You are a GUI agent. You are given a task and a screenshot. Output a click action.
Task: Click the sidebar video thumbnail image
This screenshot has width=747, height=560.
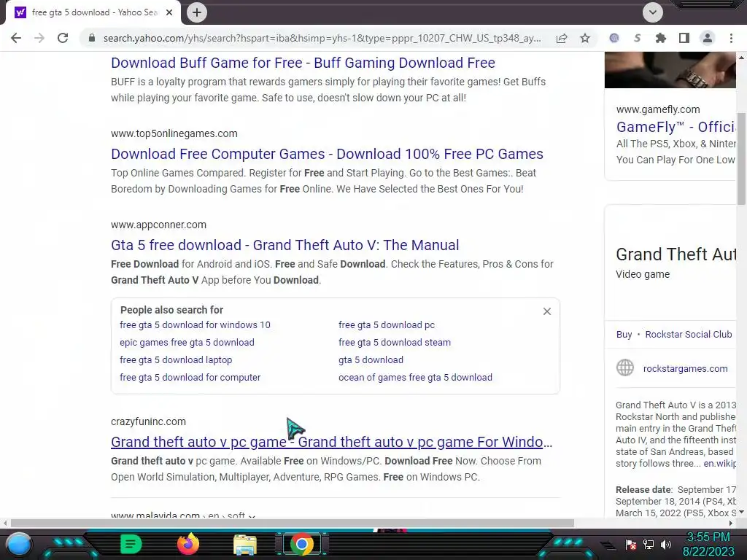tap(670, 70)
